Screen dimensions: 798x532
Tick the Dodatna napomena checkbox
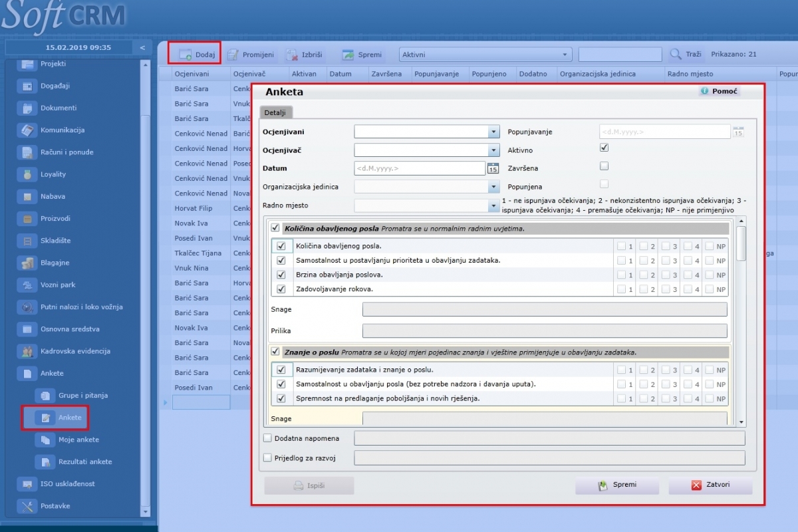pos(267,438)
